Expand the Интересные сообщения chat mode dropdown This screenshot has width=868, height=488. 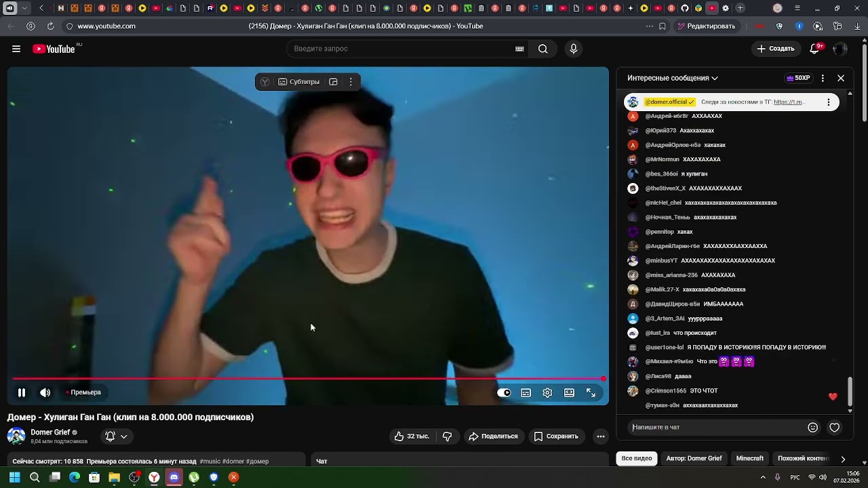[673, 78]
